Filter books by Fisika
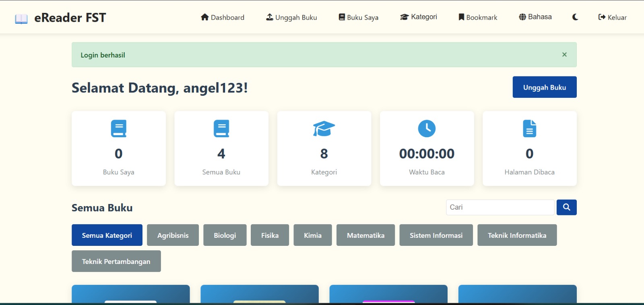The image size is (644, 305). click(x=270, y=235)
